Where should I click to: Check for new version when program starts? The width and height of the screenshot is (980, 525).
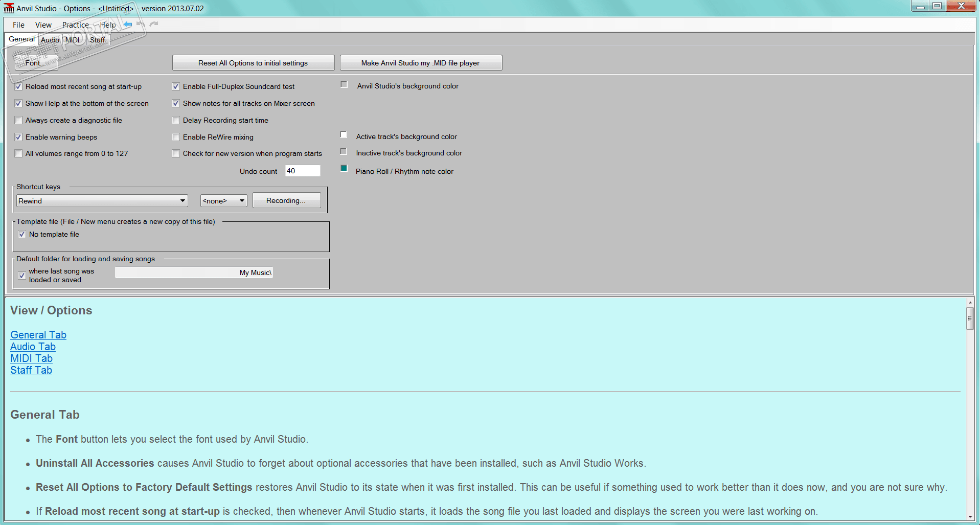pyautogui.click(x=176, y=153)
